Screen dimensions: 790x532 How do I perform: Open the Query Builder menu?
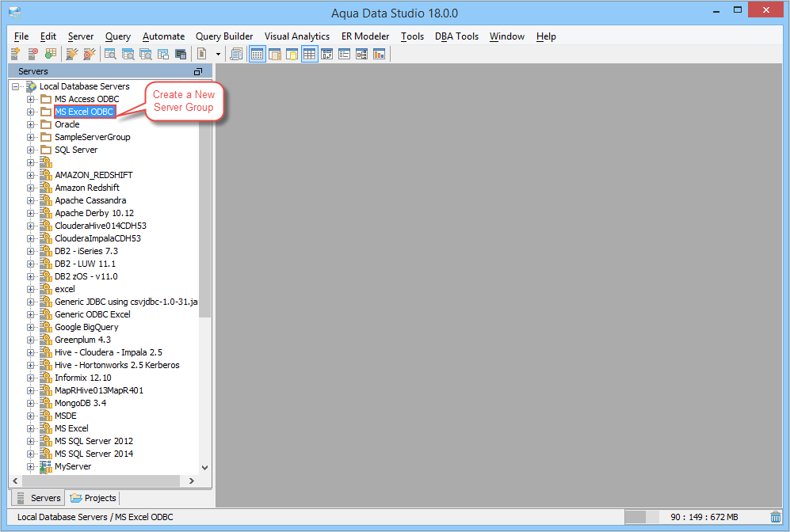224,36
